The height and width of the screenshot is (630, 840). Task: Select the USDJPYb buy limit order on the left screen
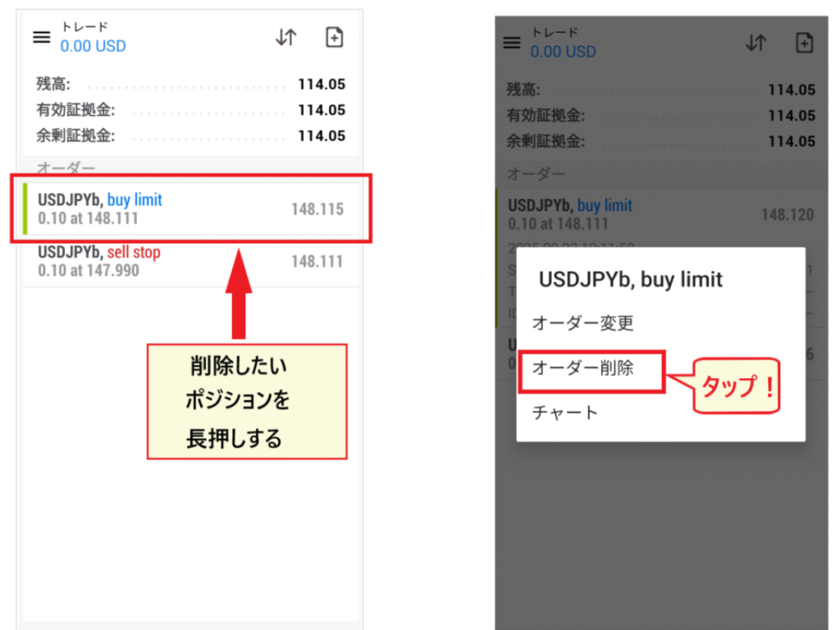[190, 209]
